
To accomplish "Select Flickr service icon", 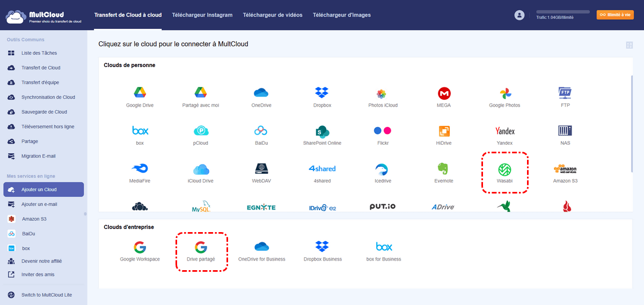I will pos(383,135).
